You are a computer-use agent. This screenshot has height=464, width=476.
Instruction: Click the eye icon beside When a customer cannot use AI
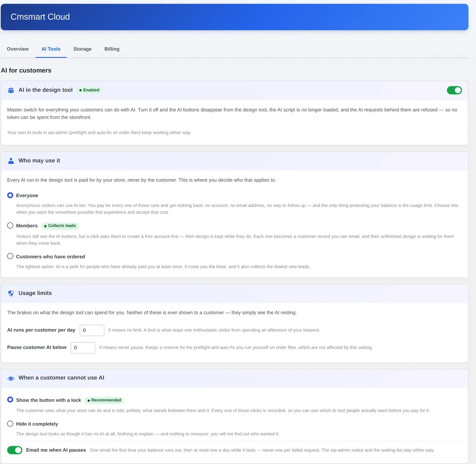tap(11, 378)
